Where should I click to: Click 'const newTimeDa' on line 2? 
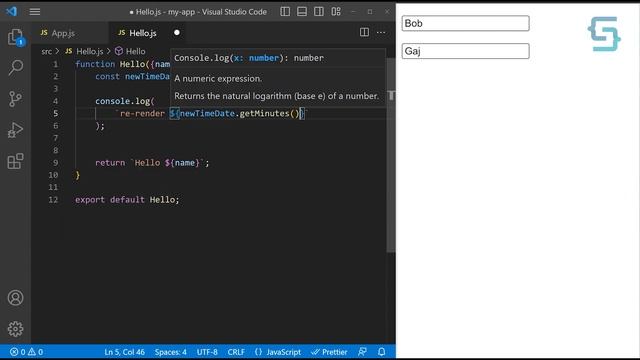click(x=132, y=76)
